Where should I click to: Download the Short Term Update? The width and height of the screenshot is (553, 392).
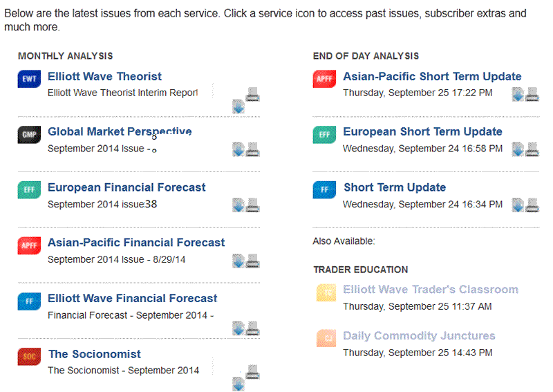point(518,205)
